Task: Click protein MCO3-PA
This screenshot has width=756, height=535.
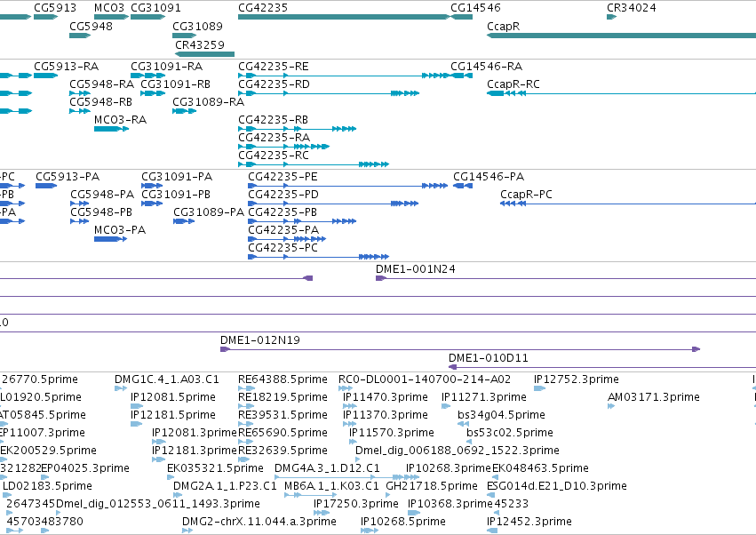Action: tap(110, 239)
